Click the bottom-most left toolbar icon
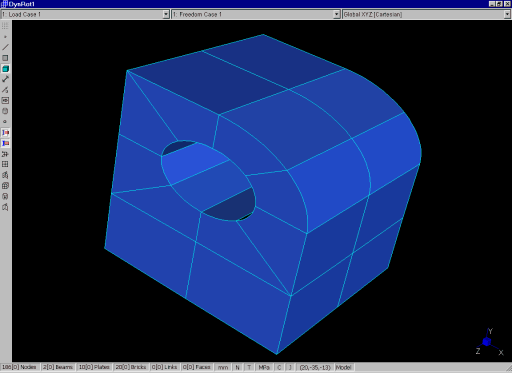512x373 pixels. pos(5,207)
